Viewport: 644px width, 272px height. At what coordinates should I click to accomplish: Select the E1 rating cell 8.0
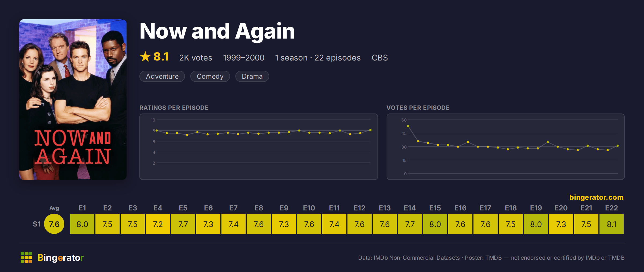82,224
